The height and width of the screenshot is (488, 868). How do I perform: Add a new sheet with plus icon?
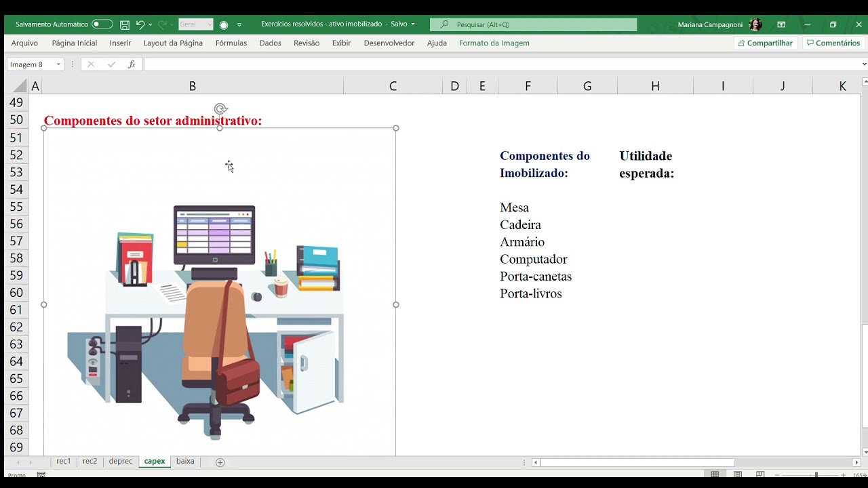click(x=220, y=462)
